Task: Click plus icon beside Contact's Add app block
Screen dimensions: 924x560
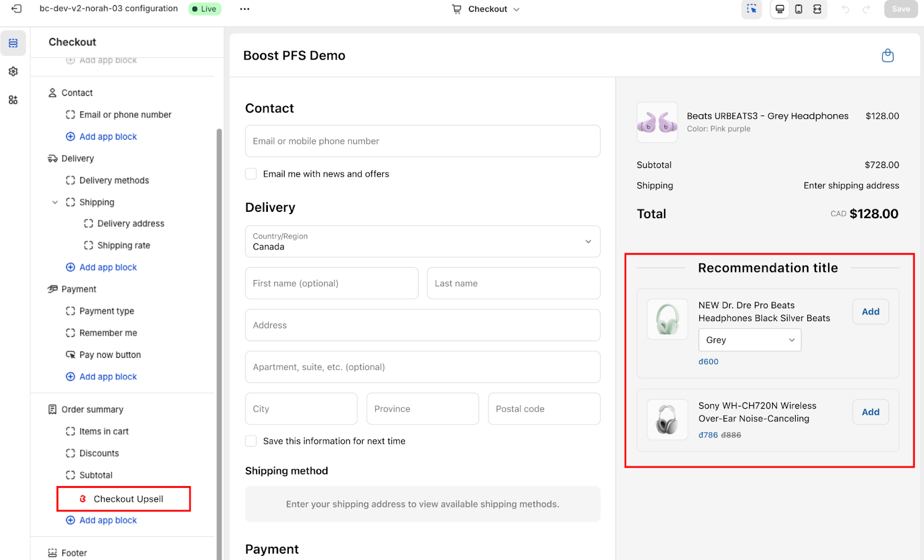Action: click(x=70, y=137)
